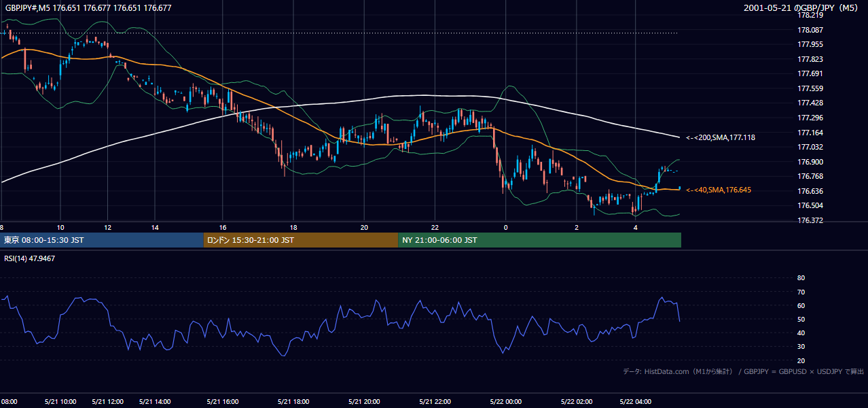Click the 178.219 price axis label
The width and height of the screenshot is (868, 408).
(810, 15)
